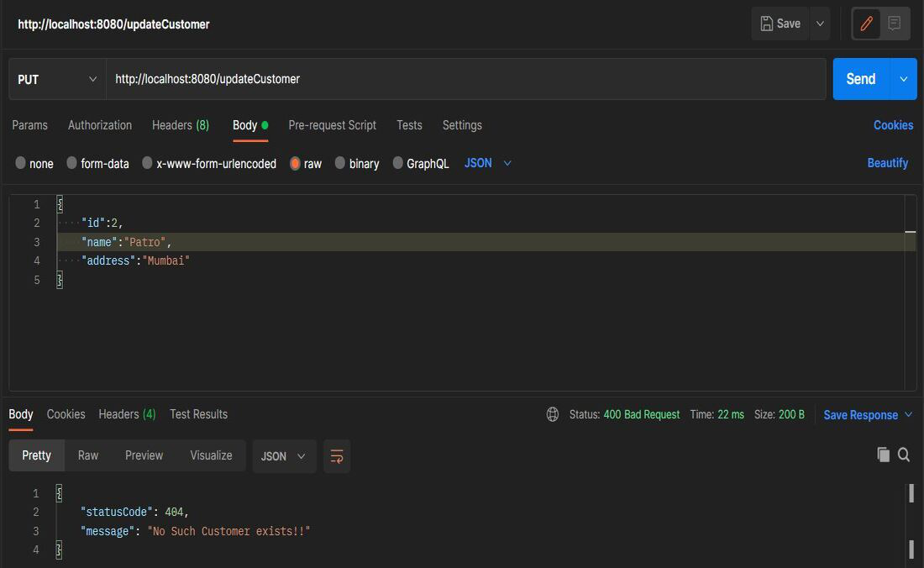Click the pencil edit icon
This screenshot has width=924, height=568.
[x=866, y=24]
